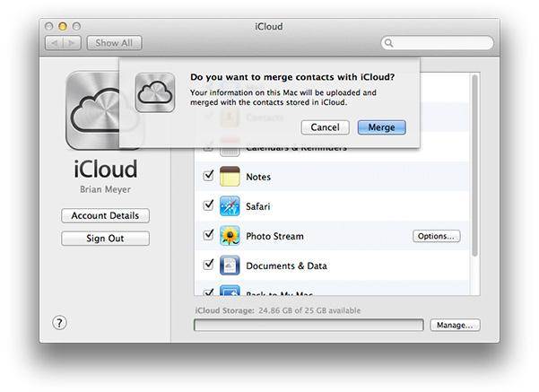
Task: Click the merge contacts question heading
Action: pyautogui.click(x=292, y=77)
